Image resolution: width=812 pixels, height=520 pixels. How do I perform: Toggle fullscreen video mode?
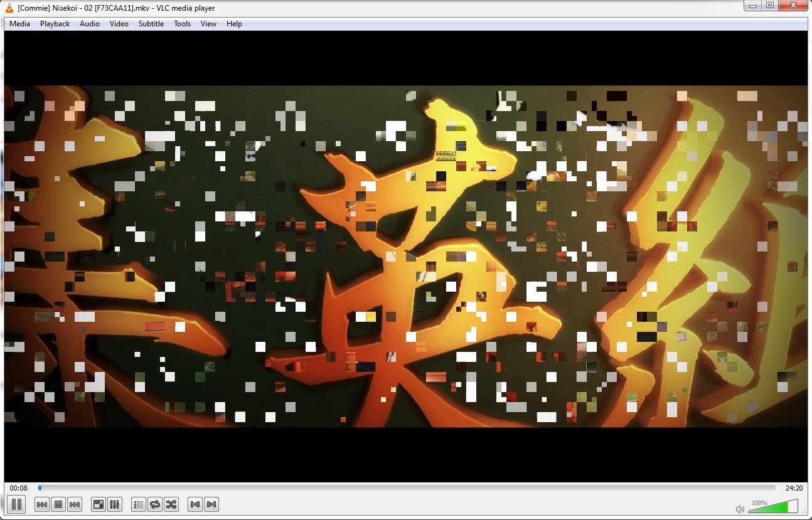point(99,504)
